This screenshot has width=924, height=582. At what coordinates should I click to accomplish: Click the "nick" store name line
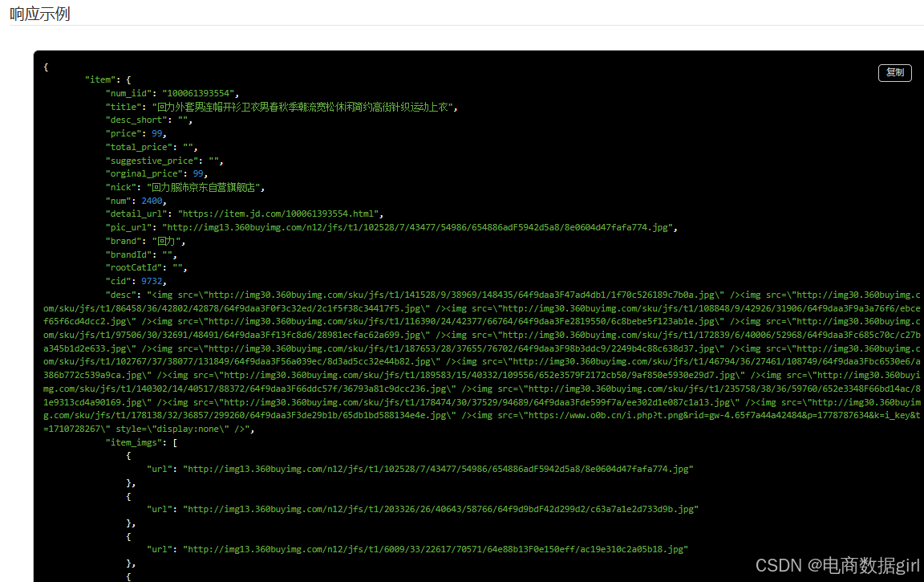click(x=185, y=187)
